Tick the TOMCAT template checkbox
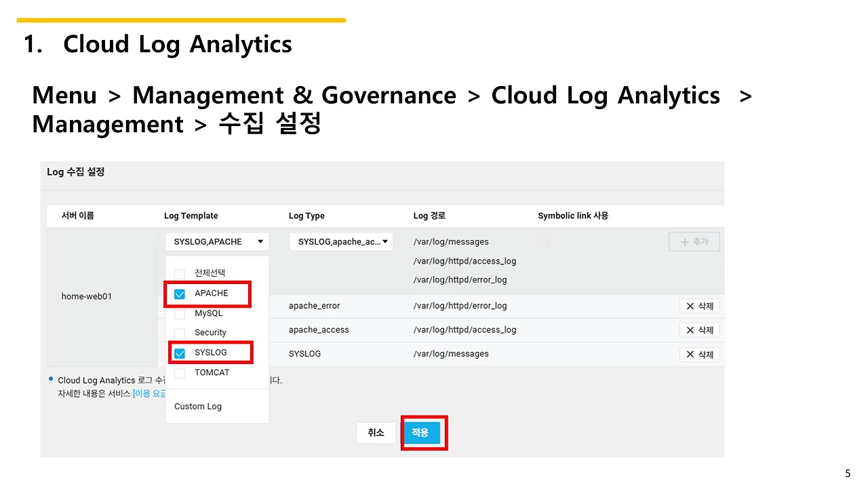This screenshot has width=868, height=488. (x=180, y=373)
